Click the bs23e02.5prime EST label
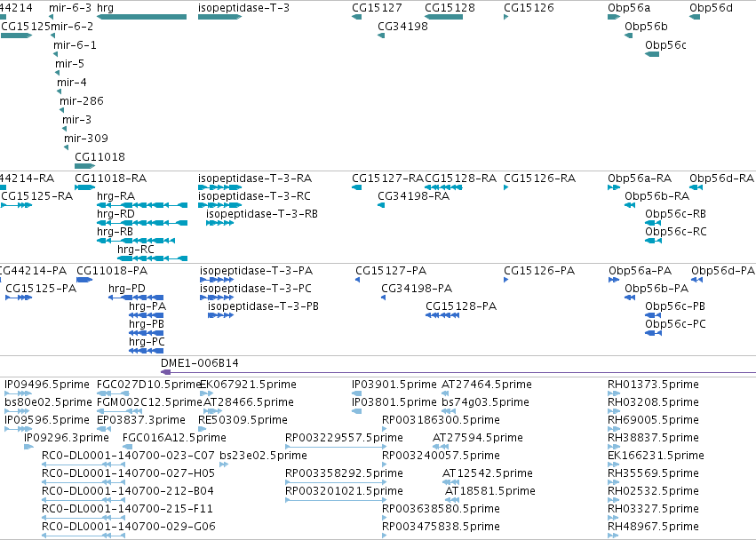This screenshot has width=756, height=540. tap(263, 456)
